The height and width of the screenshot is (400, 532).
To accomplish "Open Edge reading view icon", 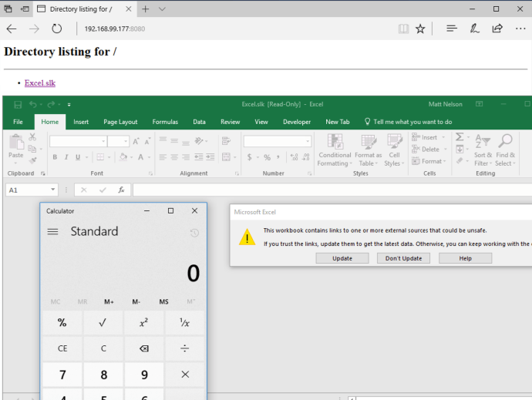I will tap(403, 29).
